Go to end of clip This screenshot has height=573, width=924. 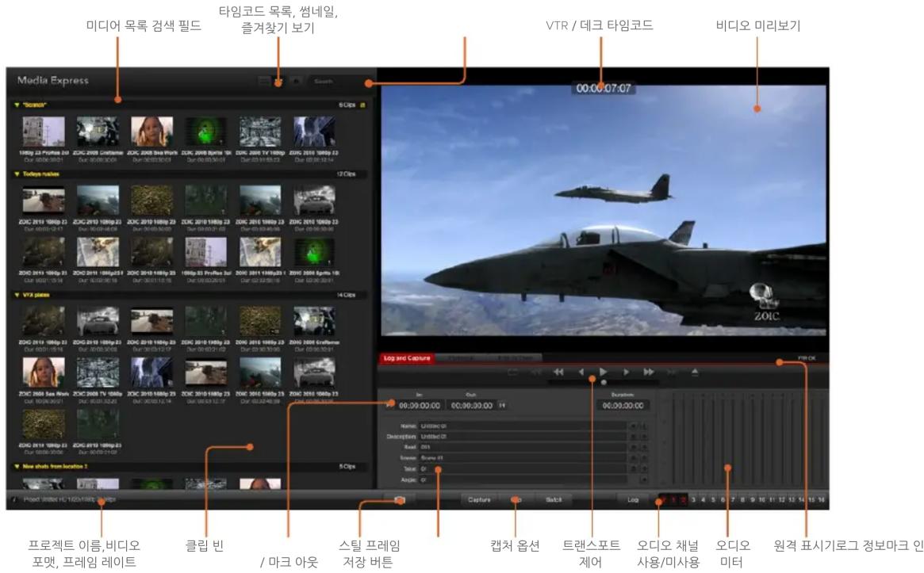pyautogui.click(x=672, y=372)
